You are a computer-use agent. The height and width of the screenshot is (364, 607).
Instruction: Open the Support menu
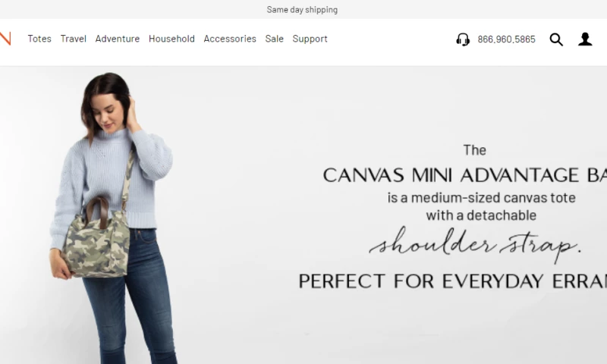[x=310, y=39]
